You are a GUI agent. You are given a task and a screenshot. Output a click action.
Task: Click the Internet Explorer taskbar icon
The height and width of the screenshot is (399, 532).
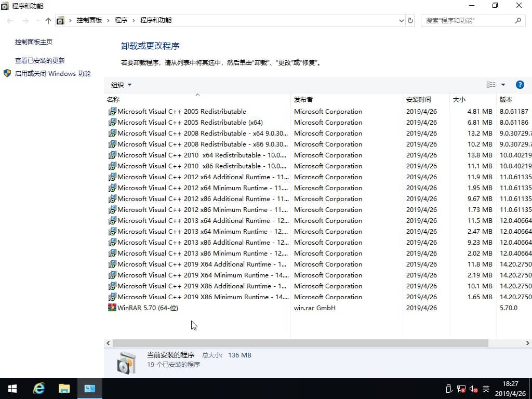38,388
